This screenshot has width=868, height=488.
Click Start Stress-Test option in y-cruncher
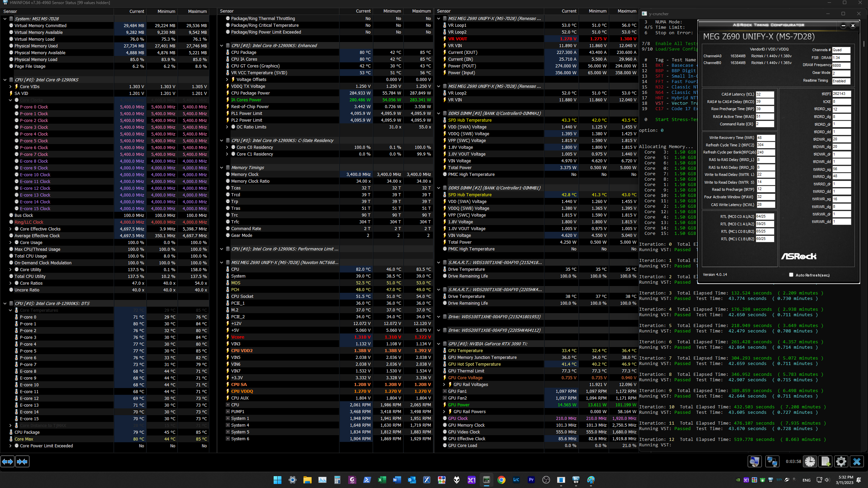[x=676, y=120]
